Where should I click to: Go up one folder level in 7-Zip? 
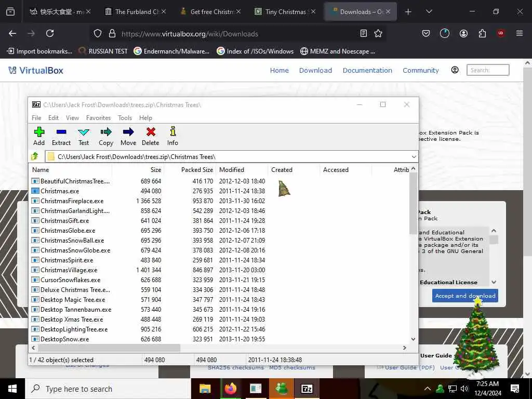coord(35,156)
